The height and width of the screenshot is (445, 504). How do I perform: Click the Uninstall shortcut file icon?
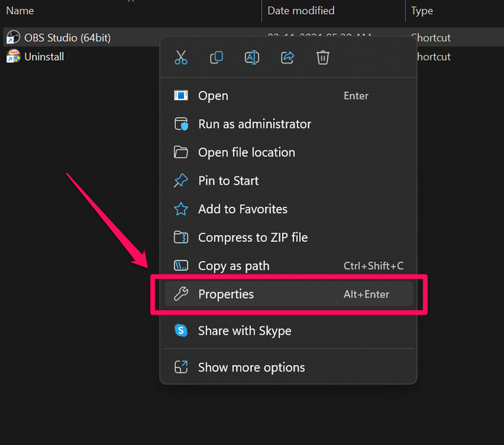(13, 56)
